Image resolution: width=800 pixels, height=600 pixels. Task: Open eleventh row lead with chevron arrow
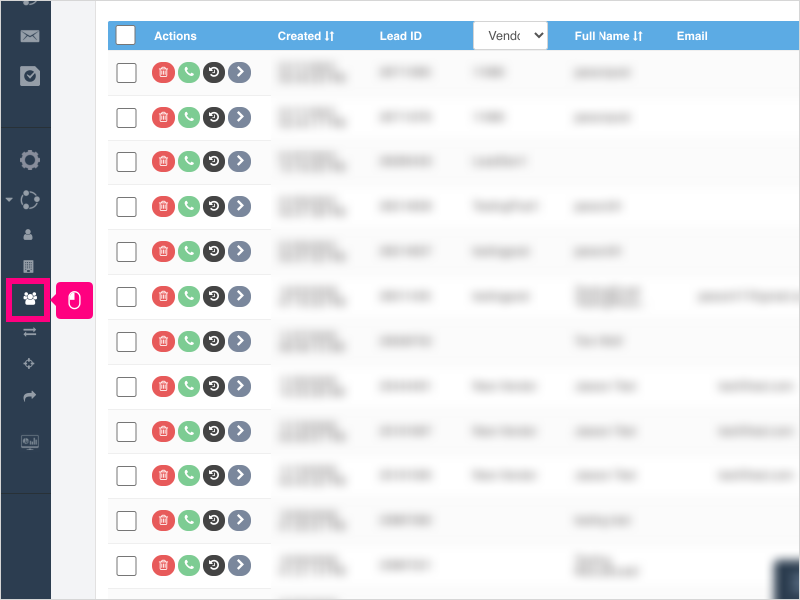pos(239,520)
